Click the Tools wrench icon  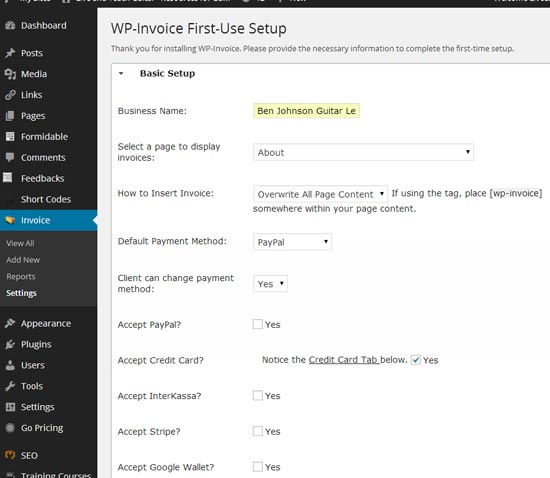coord(10,386)
